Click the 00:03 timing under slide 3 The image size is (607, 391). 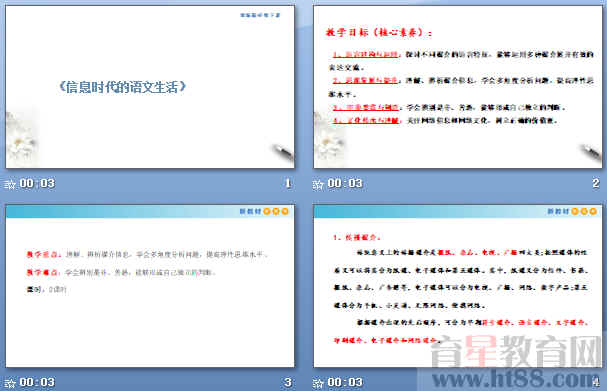pyautogui.click(x=37, y=382)
